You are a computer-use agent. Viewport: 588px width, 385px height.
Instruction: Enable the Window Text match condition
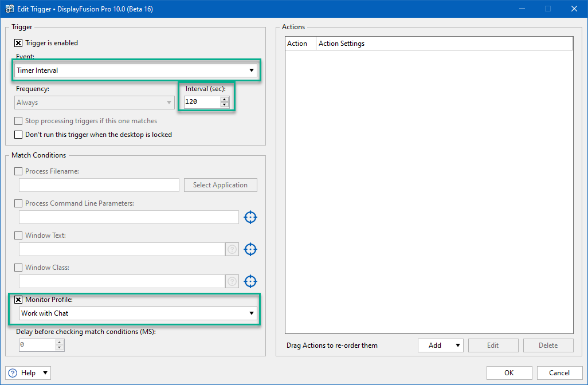pyautogui.click(x=18, y=235)
